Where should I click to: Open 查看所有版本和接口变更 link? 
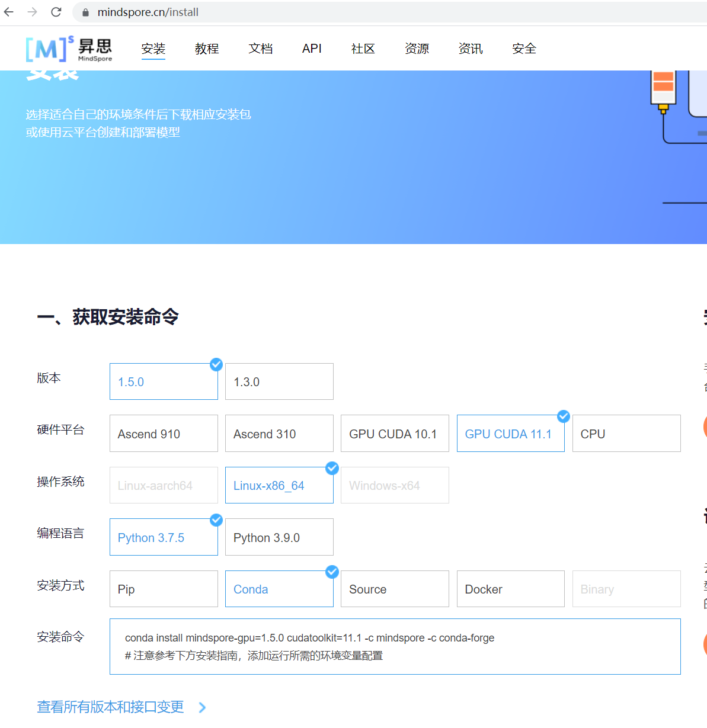click(110, 707)
